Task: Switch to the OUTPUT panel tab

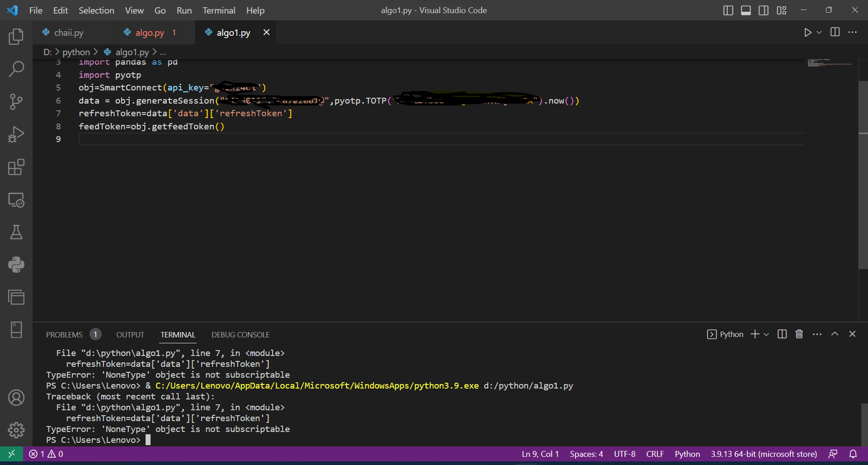Action: [130, 335]
